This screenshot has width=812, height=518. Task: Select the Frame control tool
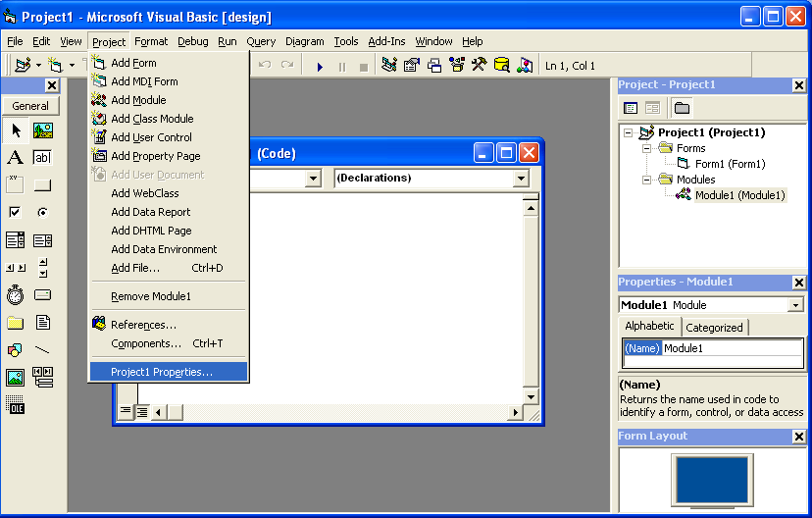pos(16,184)
